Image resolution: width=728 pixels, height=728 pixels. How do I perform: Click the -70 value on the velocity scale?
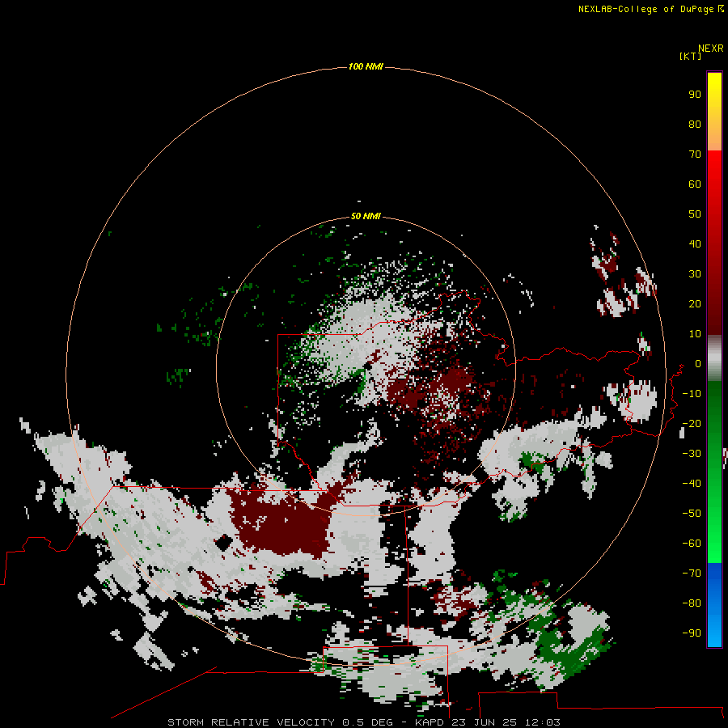click(x=692, y=574)
